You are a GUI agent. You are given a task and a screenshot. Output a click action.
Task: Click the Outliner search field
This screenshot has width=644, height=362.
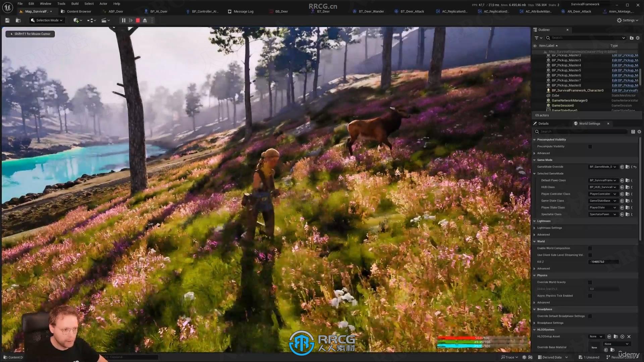[x=585, y=38]
